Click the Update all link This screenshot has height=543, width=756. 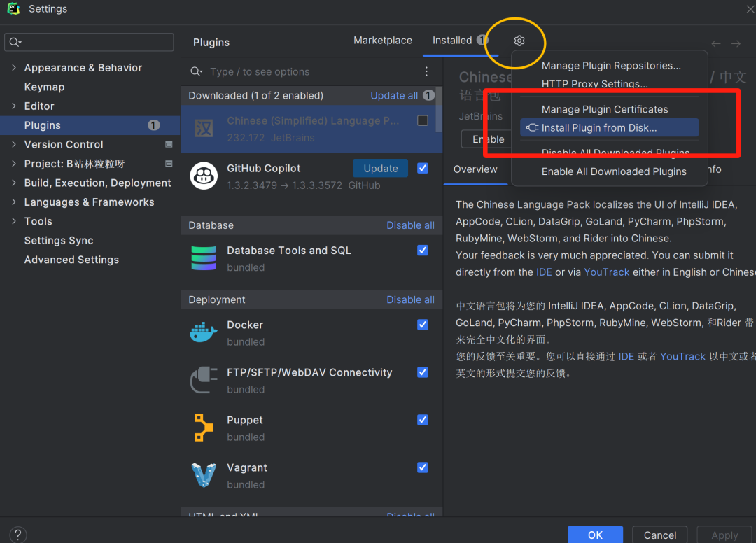coord(394,95)
